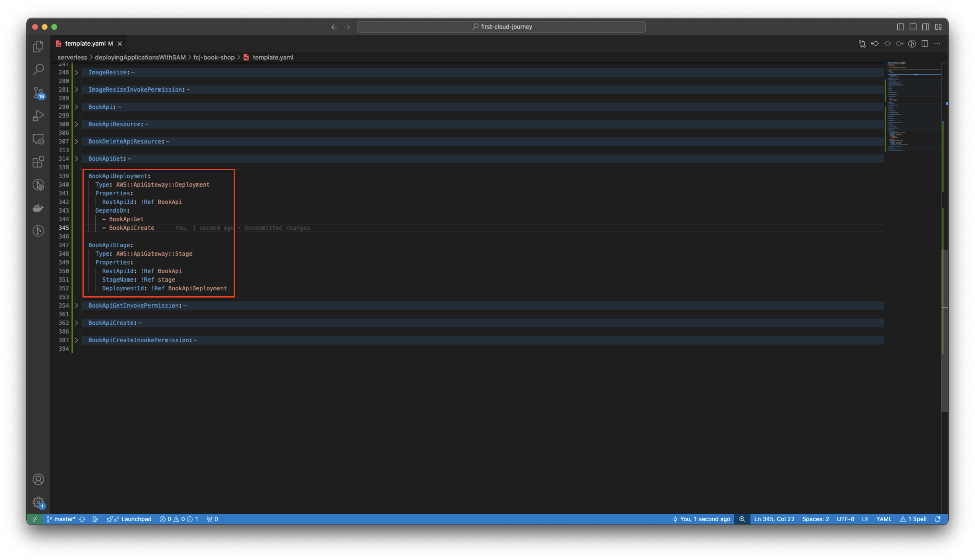This screenshot has height=560, width=975.
Task: Open Source Control view with 16 badge
Action: coord(38,93)
